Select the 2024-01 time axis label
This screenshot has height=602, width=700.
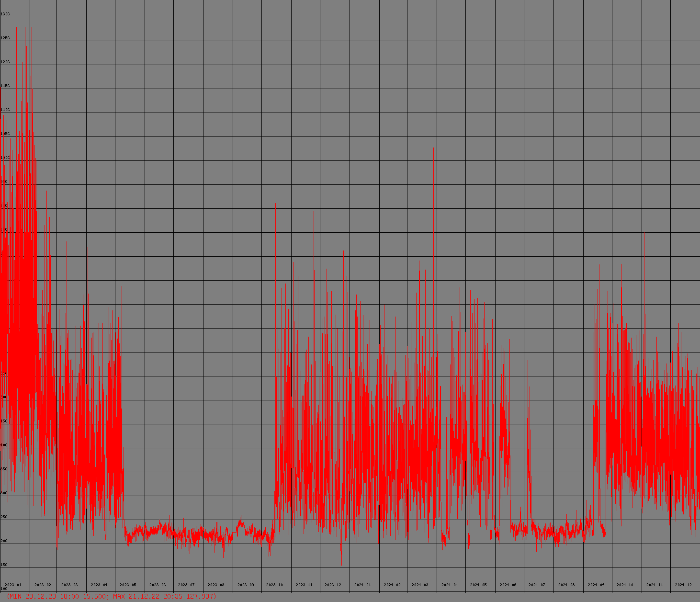coord(362,585)
